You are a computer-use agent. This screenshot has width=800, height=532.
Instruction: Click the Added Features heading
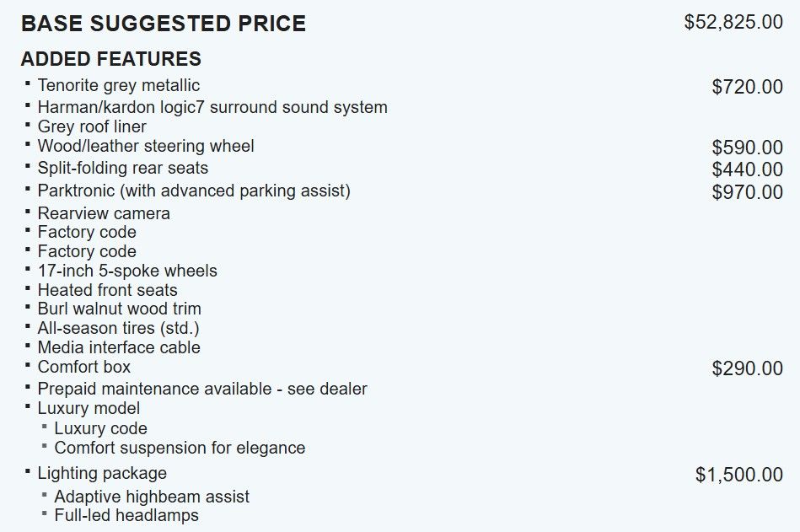[x=110, y=59]
